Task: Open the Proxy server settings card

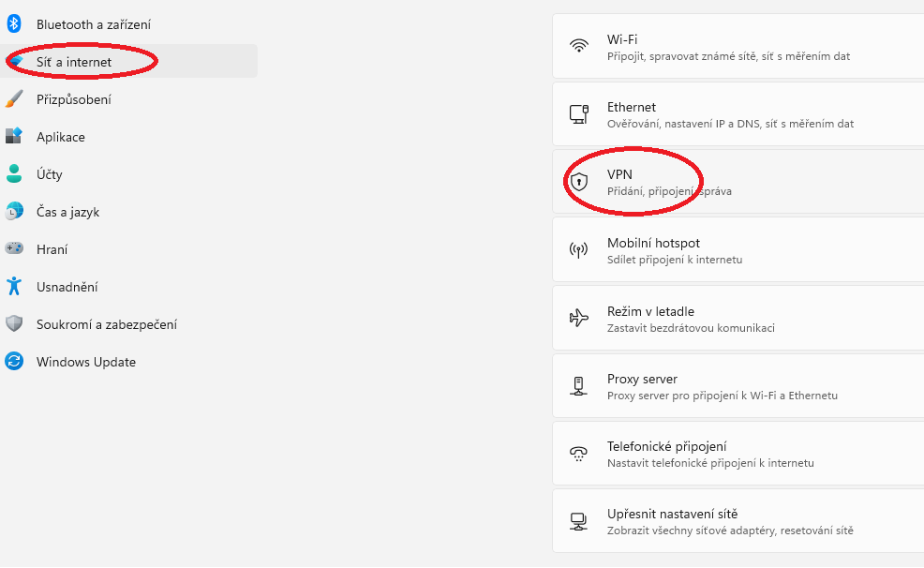Action: coord(738,386)
